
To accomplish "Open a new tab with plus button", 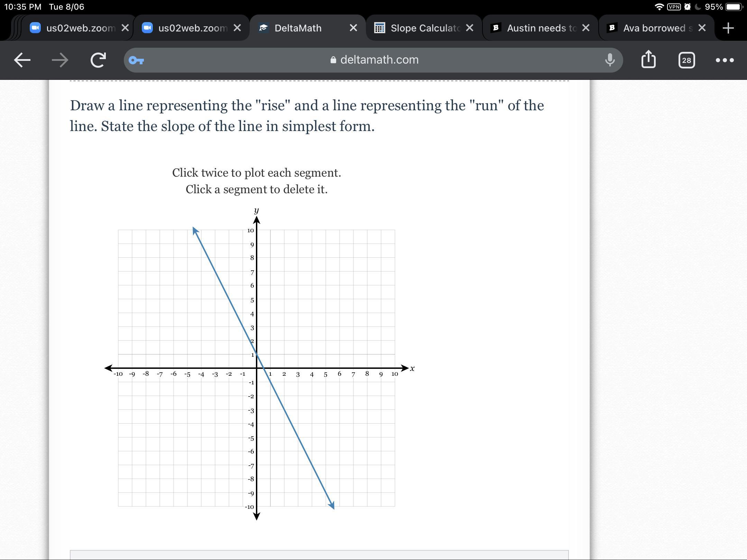I will 728,28.
